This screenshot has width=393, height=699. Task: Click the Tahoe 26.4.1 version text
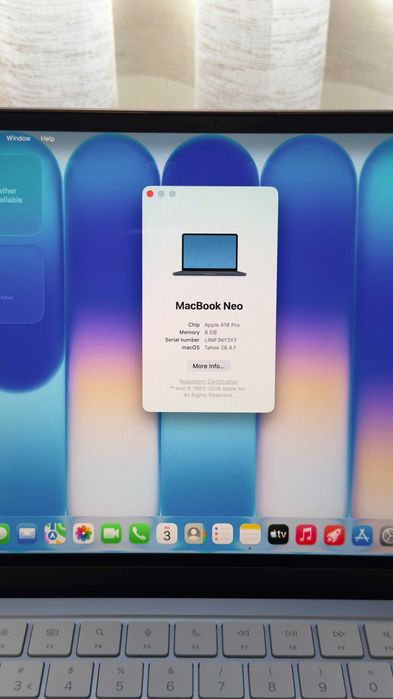(220, 348)
